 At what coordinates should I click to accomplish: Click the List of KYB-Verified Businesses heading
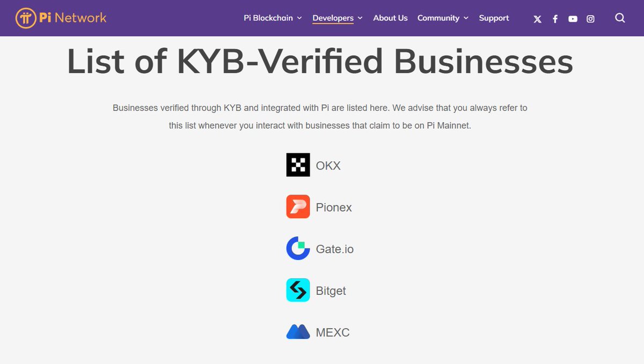click(x=320, y=62)
